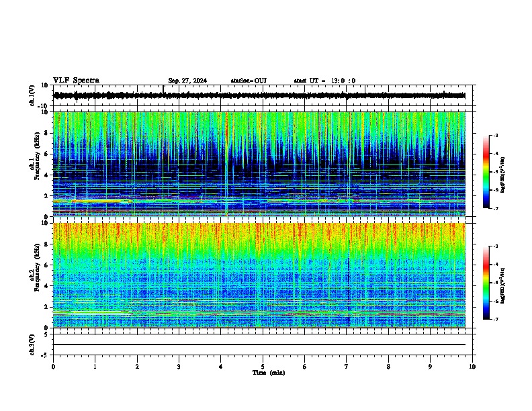The image size is (532, 411).
Task: Click time axis tick label '2'
Action: coord(137,367)
